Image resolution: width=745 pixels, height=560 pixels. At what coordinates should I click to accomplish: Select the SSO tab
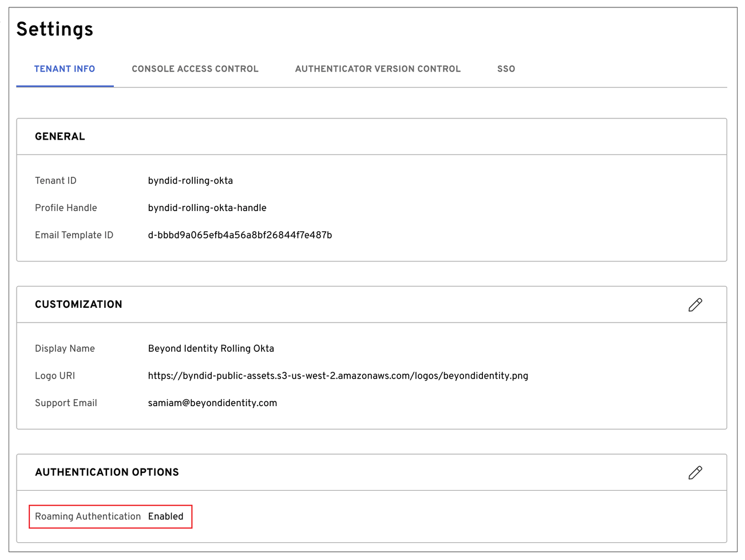(x=506, y=69)
